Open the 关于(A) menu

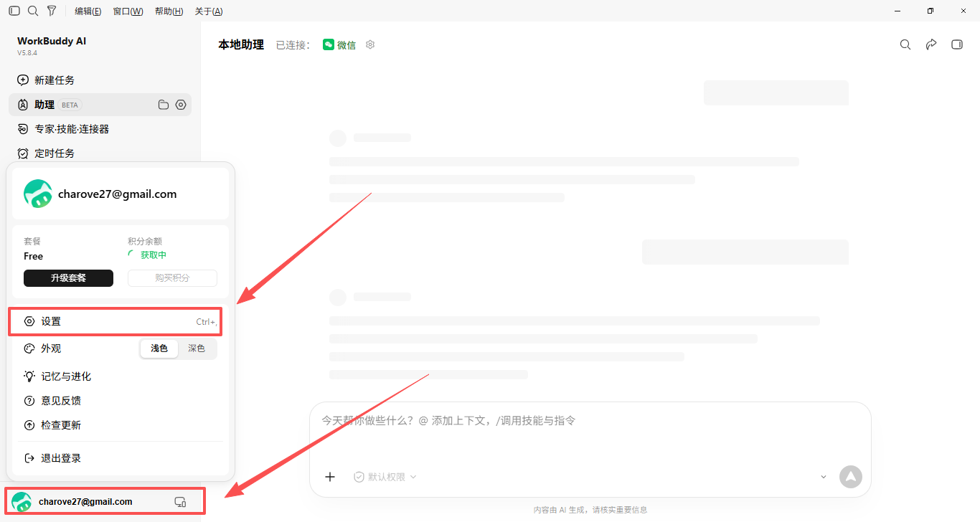tap(209, 11)
